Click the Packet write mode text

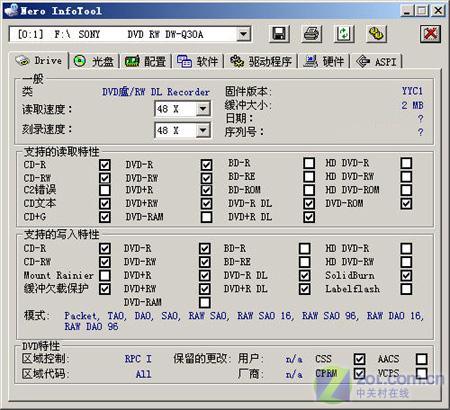tap(81, 316)
